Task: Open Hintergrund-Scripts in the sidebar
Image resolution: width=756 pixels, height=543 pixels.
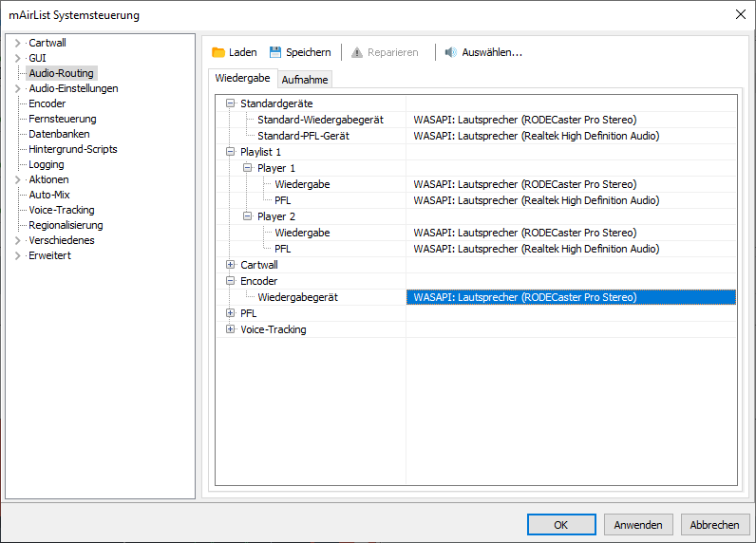Action: (73, 149)
